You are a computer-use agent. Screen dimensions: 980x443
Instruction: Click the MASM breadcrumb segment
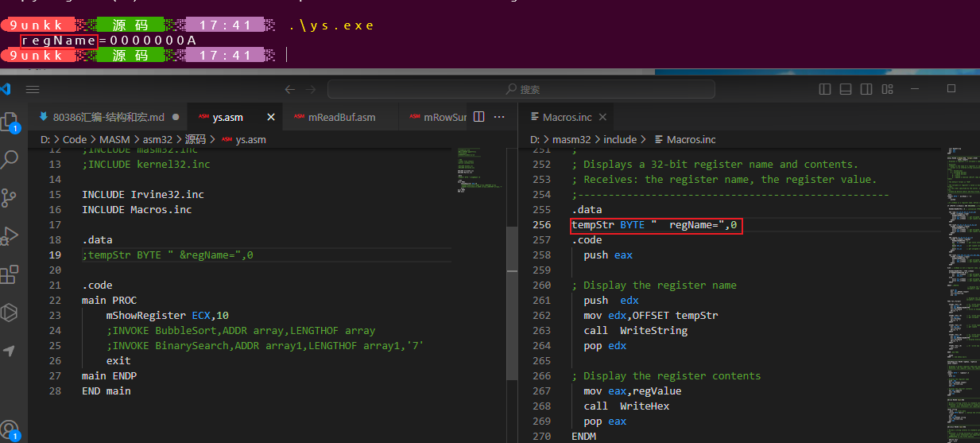tap(114, 139)
